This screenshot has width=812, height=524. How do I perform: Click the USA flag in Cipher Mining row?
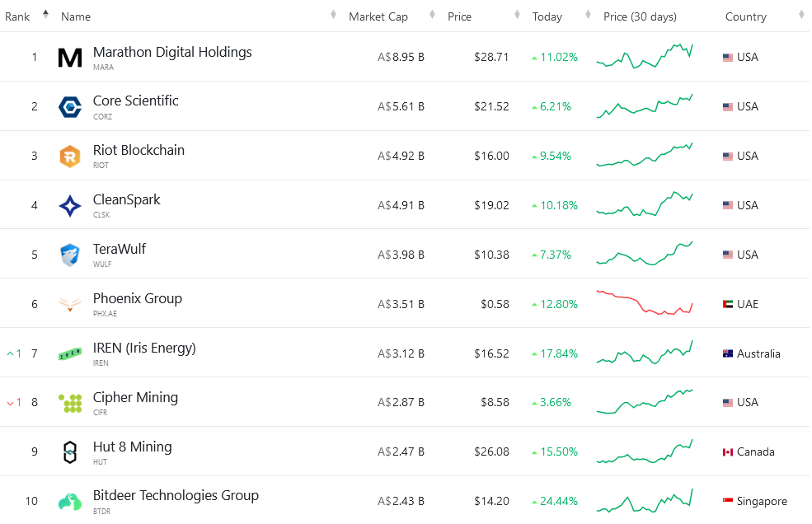point(728,403)
